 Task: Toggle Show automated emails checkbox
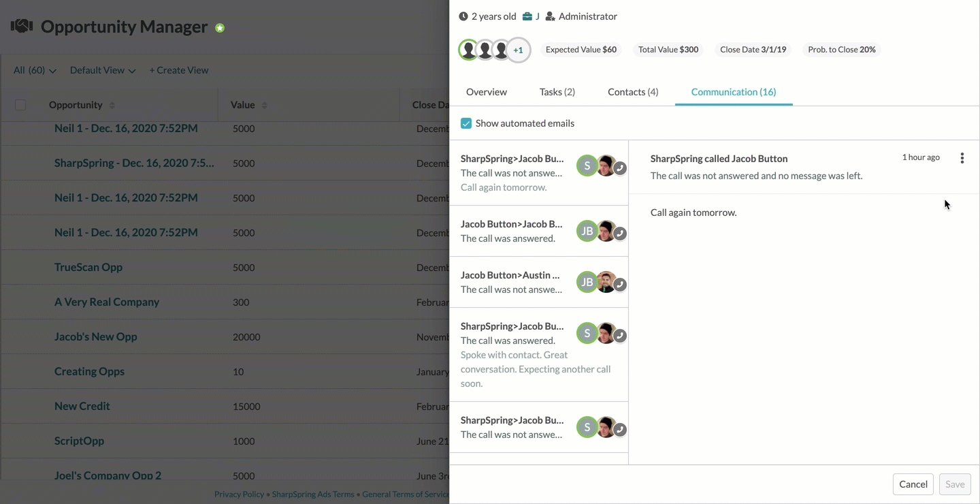coord(466,123)
